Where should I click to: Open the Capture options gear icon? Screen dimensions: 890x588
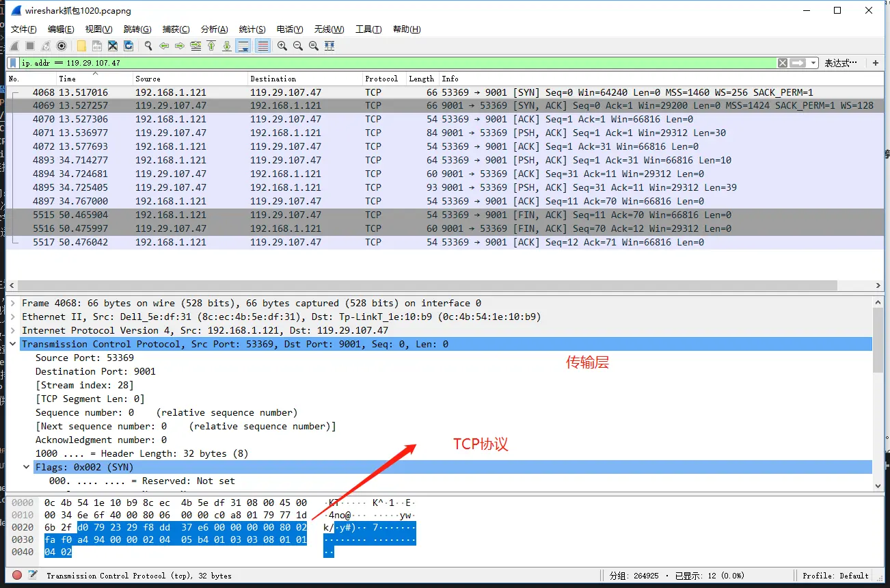[x=62, y=46]
